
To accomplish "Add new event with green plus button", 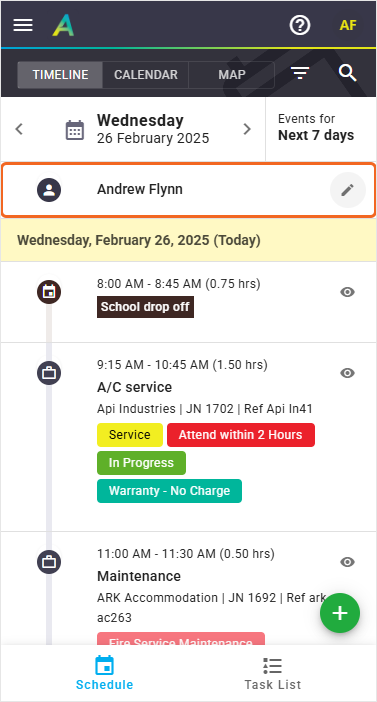I will pyautogui.click(x=340, y=613).
